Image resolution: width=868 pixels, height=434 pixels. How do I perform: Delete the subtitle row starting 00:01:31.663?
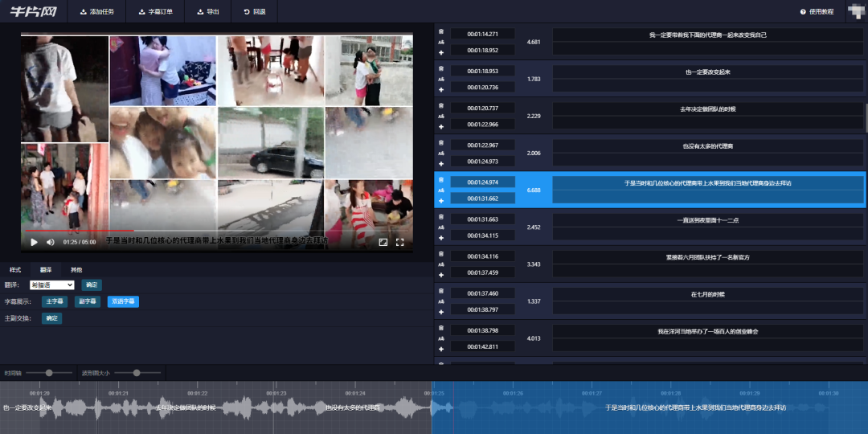(441, 217)
